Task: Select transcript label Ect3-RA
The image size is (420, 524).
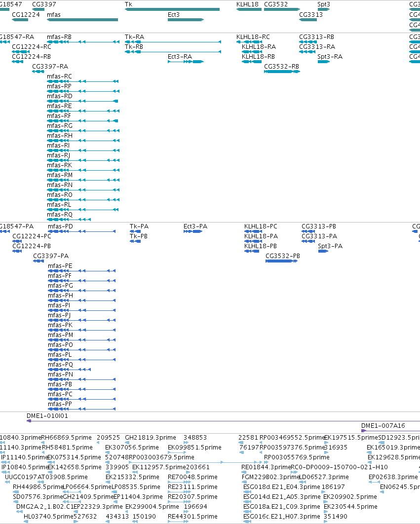Action: (180, 56)
